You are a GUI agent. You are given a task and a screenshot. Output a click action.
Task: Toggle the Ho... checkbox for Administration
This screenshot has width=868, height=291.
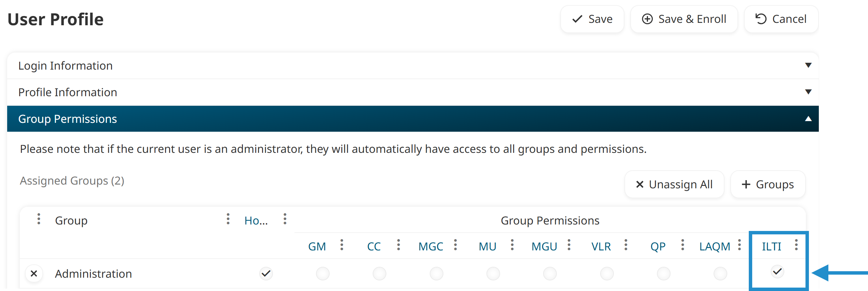[x=266, y=273]
